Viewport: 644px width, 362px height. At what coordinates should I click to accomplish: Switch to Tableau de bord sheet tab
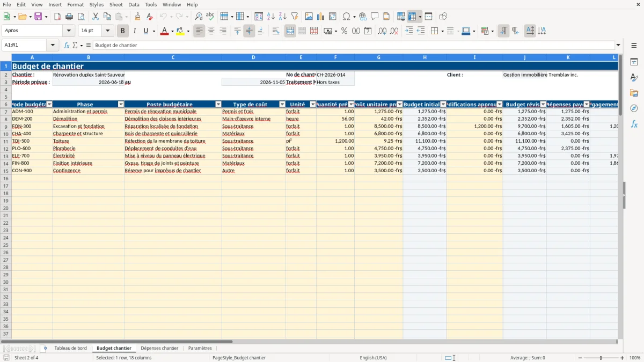point(70,348)
